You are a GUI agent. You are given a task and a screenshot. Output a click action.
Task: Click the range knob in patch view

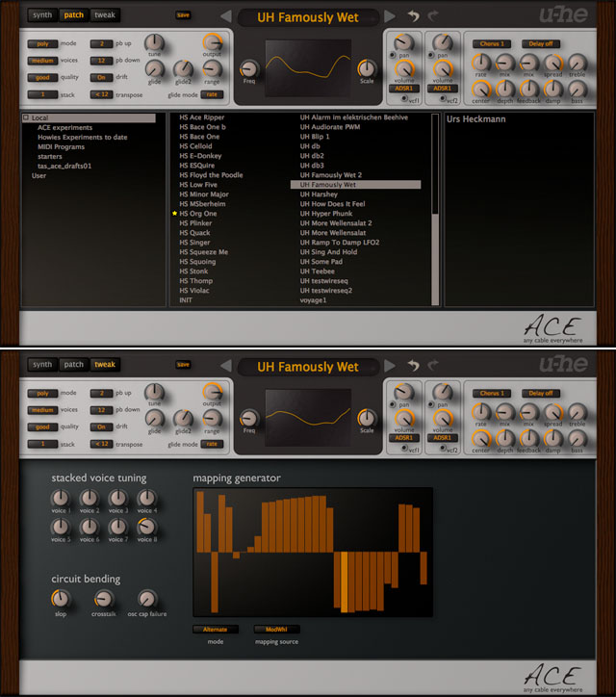[x=212, y=69]
